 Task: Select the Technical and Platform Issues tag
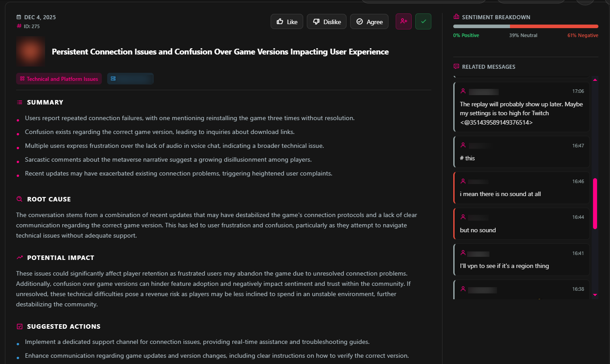click(59, 79)
